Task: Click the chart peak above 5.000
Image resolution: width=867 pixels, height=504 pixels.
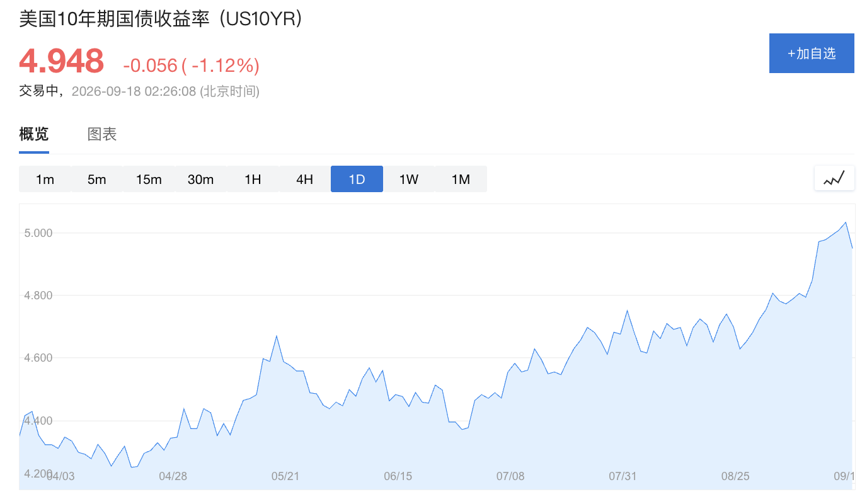Action: (x=846, y=222)
